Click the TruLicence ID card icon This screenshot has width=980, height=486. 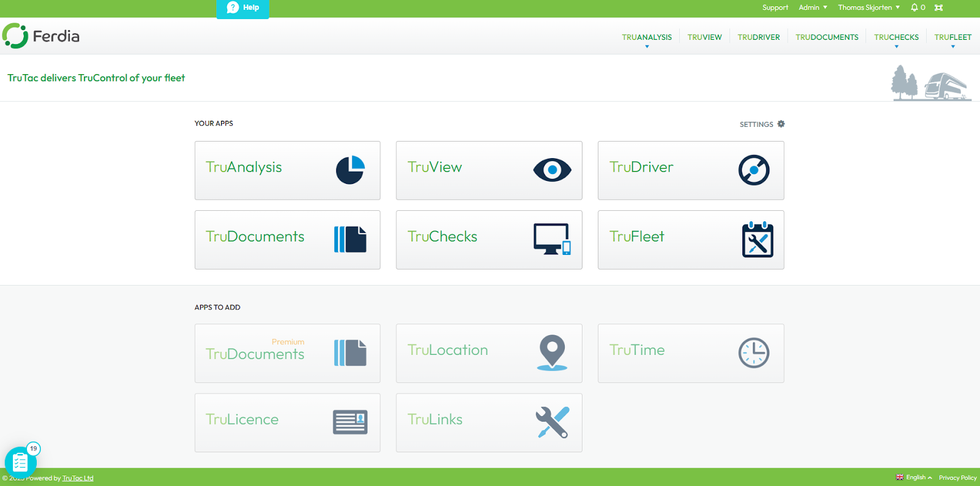pyautogui.click(x=350, y=422)
